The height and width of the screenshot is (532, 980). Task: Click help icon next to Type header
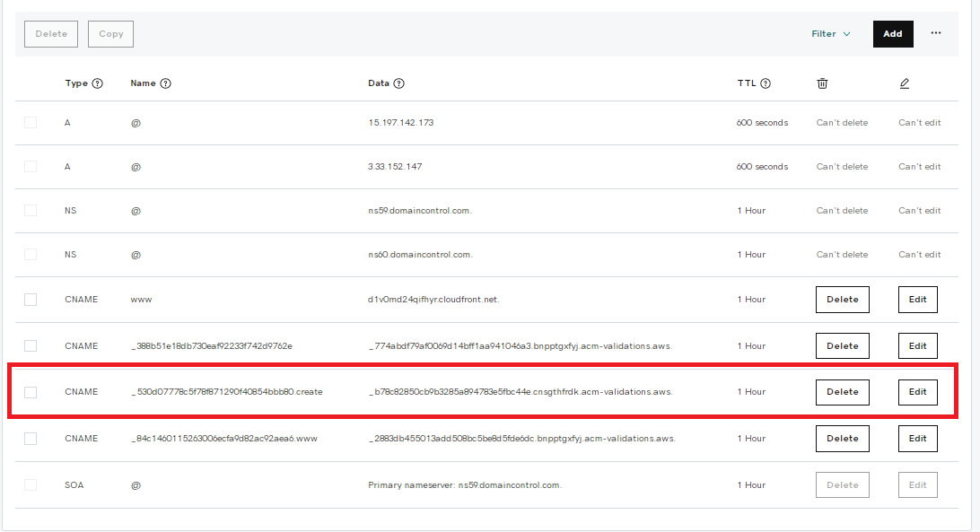click(x=98, y=83)
